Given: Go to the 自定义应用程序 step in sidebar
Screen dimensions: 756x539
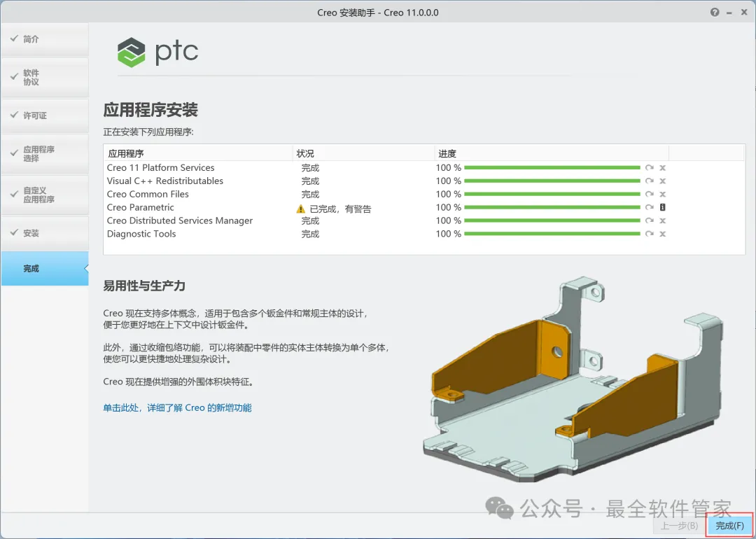Looking at the screenshot, I should pos(45,195).
